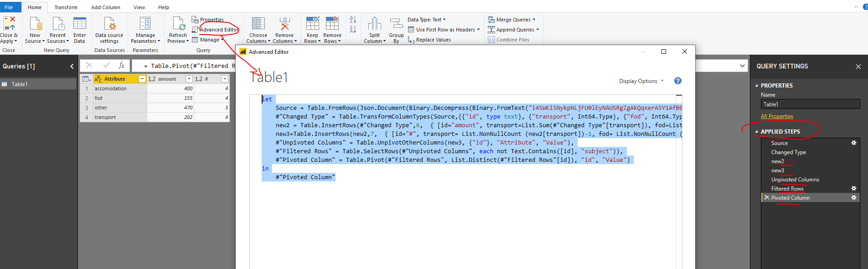868x269 pixels.
Task: Open the Help tab
Action: 164,7
